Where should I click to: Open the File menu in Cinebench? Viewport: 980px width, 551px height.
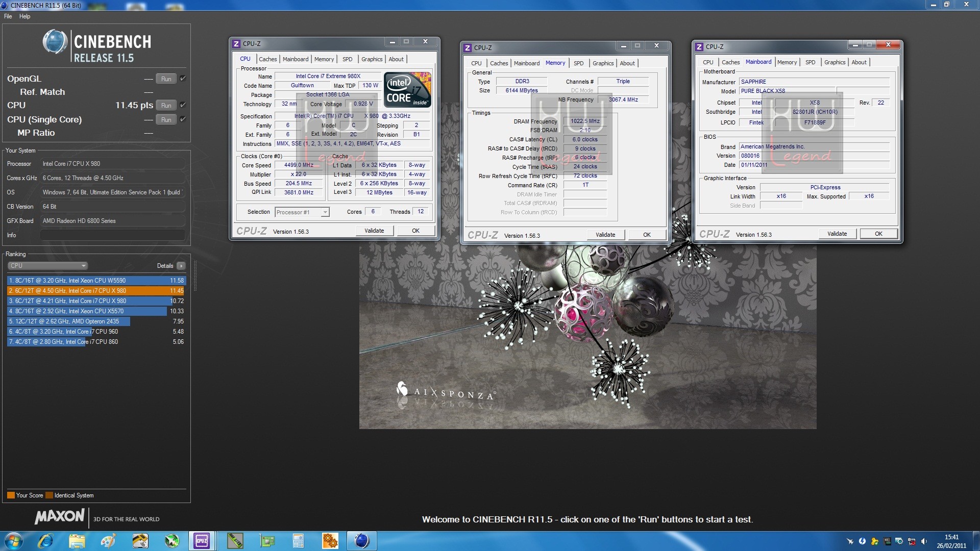8,16
